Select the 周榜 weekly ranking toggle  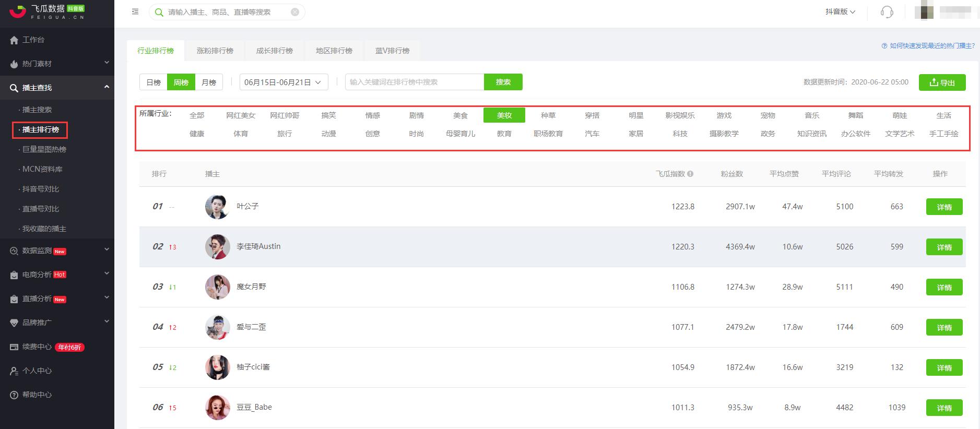181,82
